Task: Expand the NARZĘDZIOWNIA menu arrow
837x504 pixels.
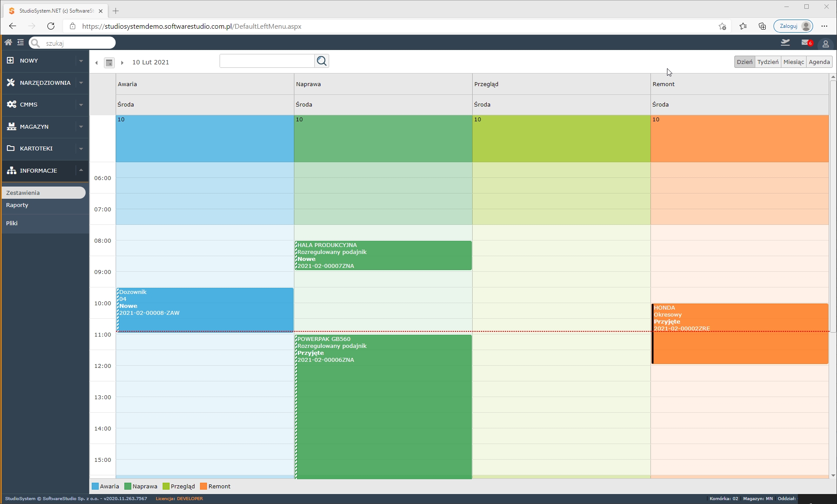Action: click(x=81, y=83)
